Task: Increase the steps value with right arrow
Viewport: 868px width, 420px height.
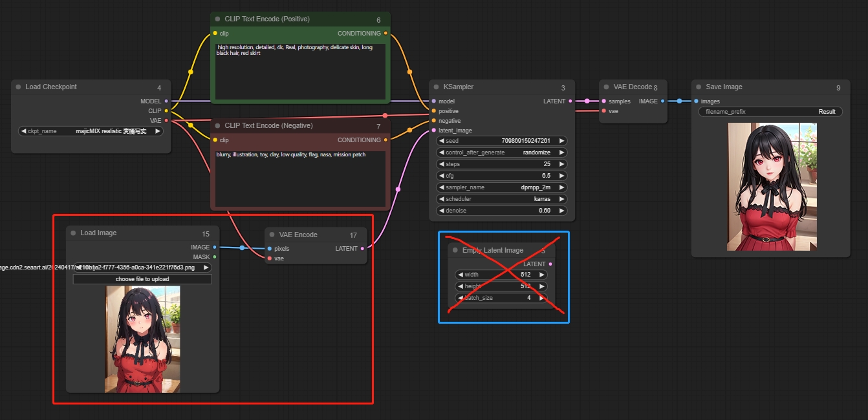Action: pyautogui.click(x=561, y=164)
